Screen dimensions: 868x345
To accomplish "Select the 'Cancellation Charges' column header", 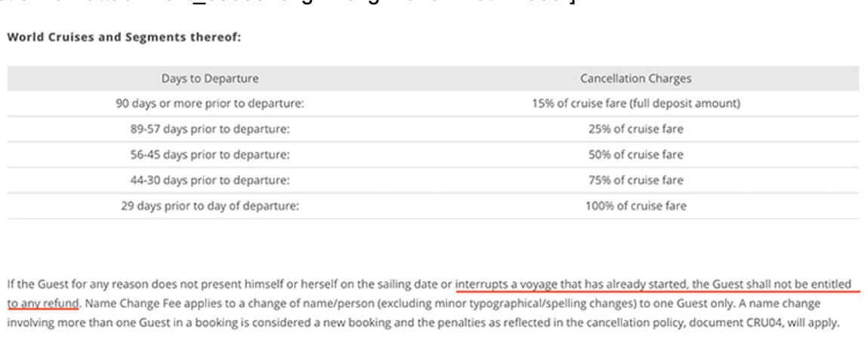I will click(635, 79).
